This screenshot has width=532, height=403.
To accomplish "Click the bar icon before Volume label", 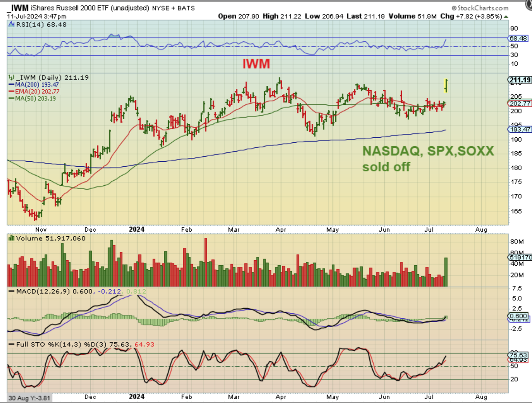I will pos(12,238).
